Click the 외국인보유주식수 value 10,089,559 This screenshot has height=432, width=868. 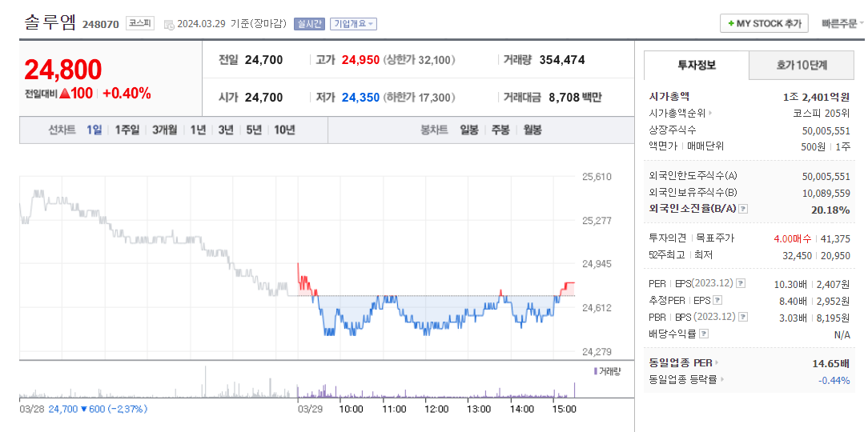point(826,193)
